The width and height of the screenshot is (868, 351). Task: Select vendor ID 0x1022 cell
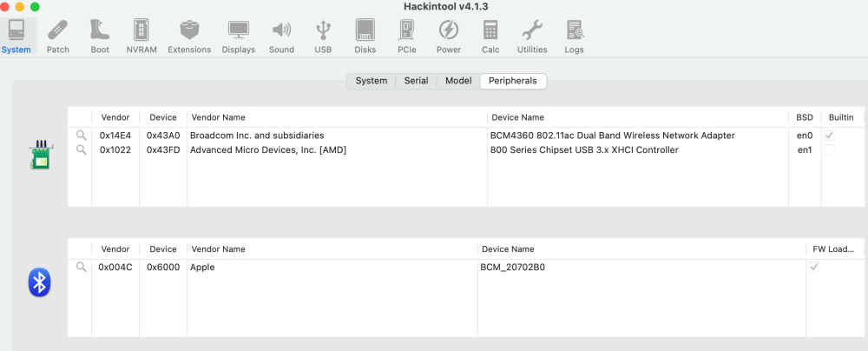pos(115,149)
